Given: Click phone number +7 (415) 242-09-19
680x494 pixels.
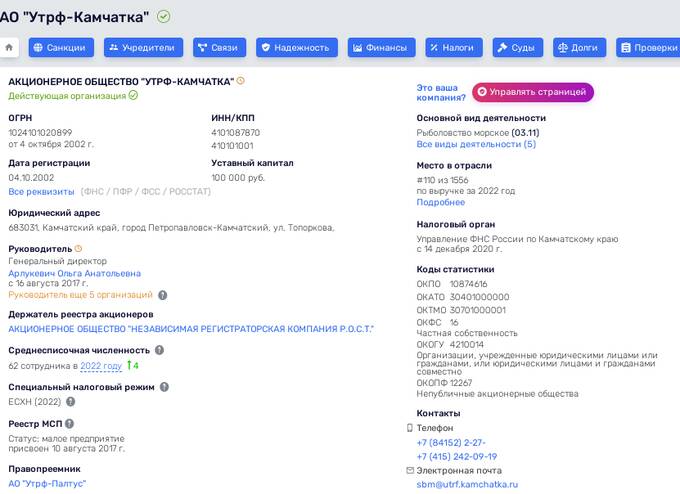Looking at the screenshot, I should [x=457, y=456].
